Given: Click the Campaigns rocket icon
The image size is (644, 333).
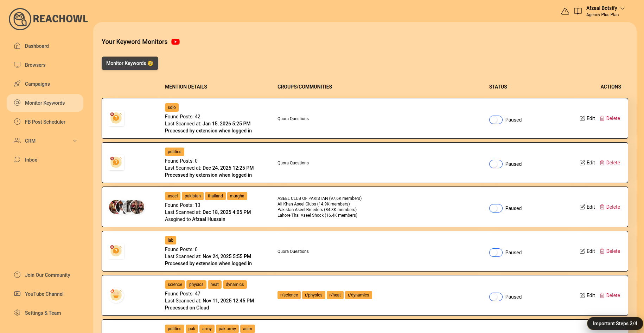Looking at the screenshot, I should [17, 84].
